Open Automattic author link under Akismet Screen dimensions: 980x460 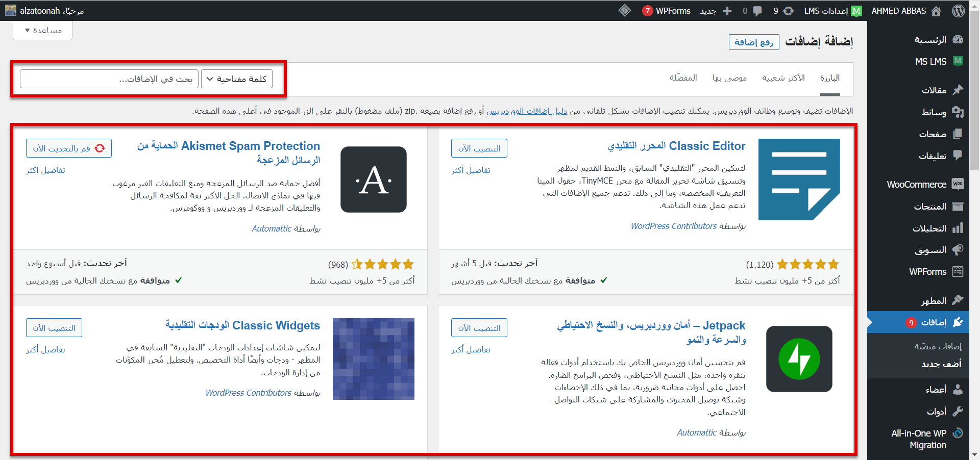(x=272, y=228)
